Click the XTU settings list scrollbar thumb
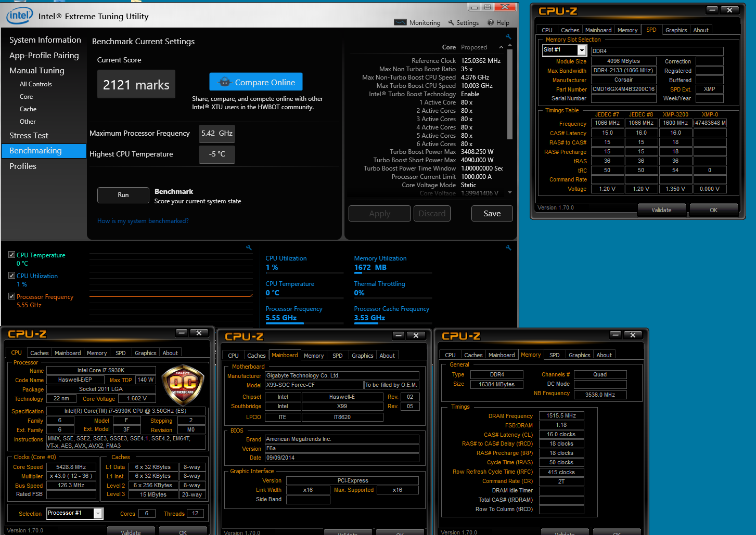Image resolution: width=756 pixels, height=535 pixels. click(x=510, y=95)
